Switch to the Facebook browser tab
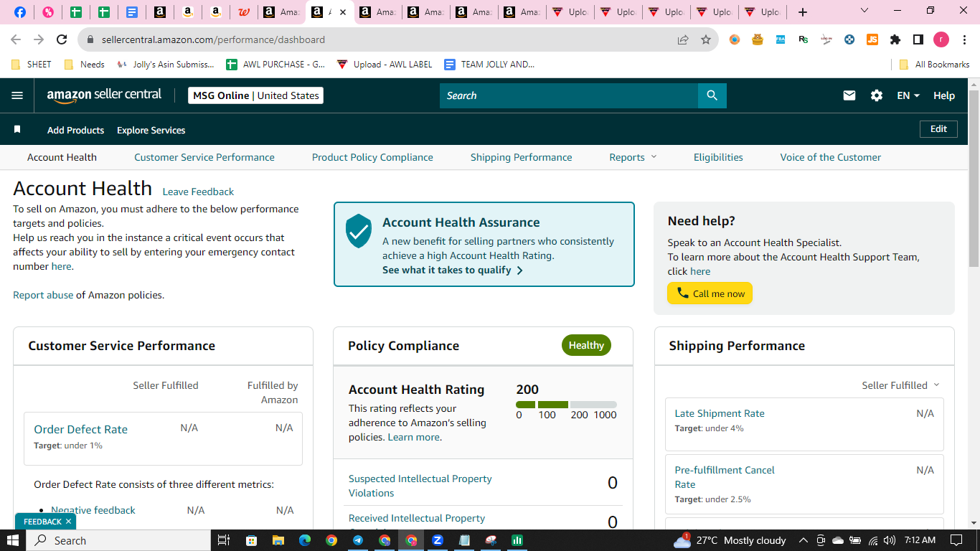This screenshot has height=551, width=980. [19, 12]
